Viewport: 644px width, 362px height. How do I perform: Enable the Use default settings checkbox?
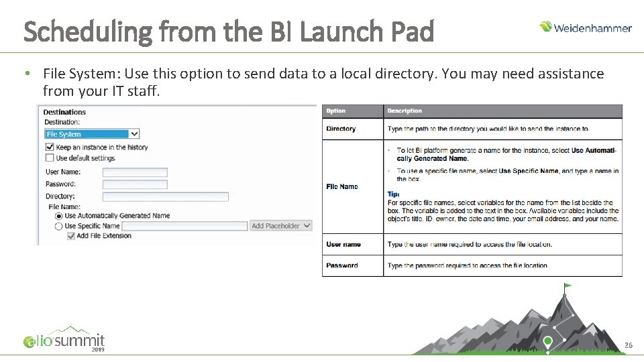click(x=50, y=158)
